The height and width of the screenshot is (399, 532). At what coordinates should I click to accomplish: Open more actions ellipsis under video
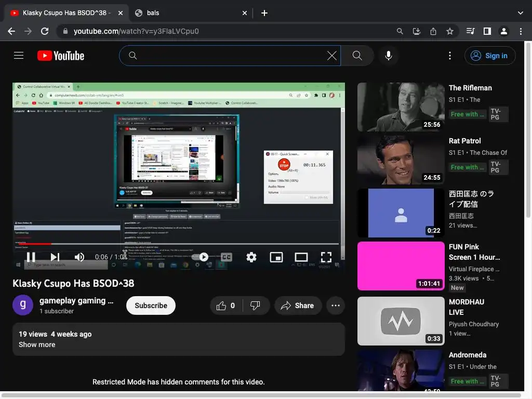click(336, 305)
